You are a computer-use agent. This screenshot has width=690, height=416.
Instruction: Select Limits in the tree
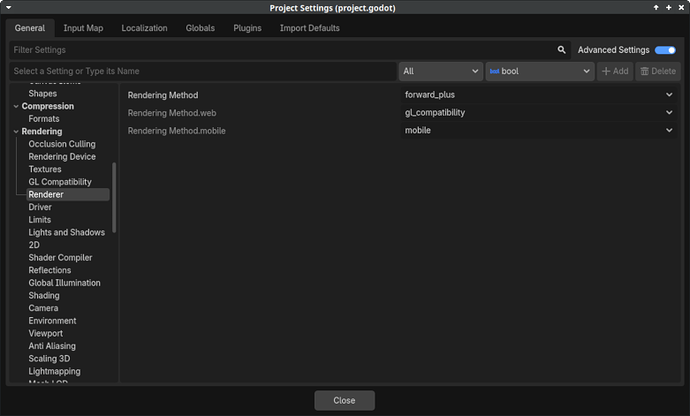click(40, 220)
